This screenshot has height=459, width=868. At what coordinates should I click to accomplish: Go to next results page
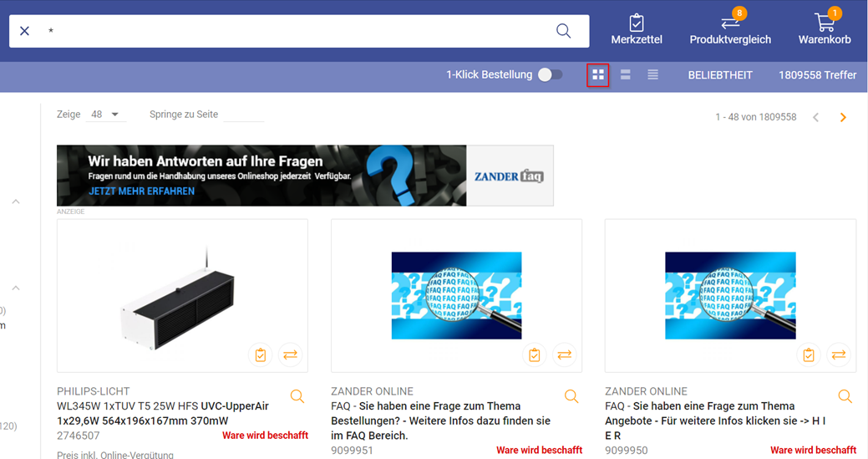(x=843, y=117)
